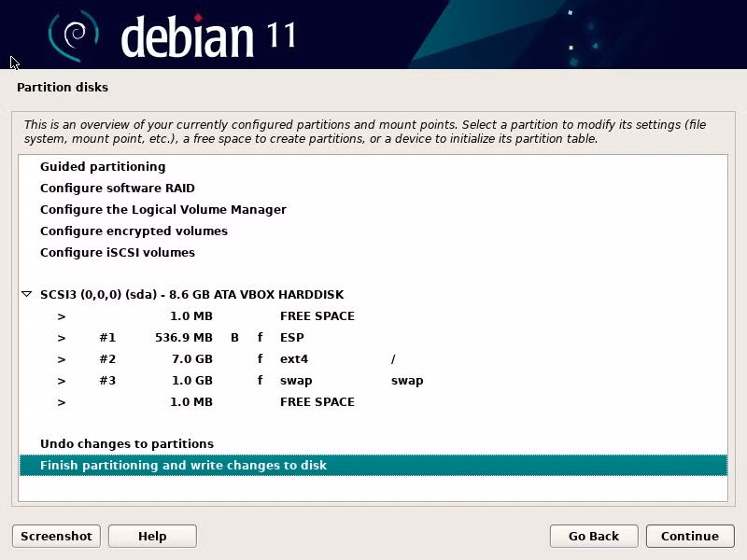Screen dimensions: 747x560
Task: Select Configure iSCSI volumes
Action: pyautogui.click(x=373, y=252)
